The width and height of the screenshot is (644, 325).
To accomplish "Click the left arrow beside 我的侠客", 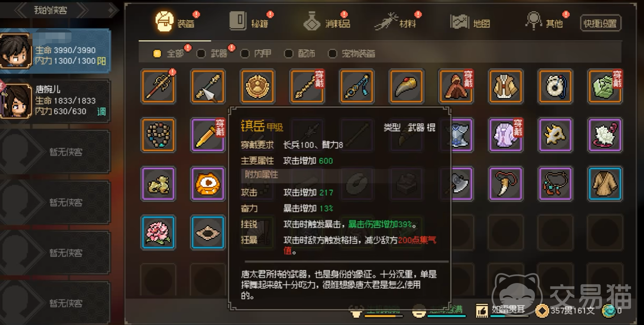I will coord(21,10).
